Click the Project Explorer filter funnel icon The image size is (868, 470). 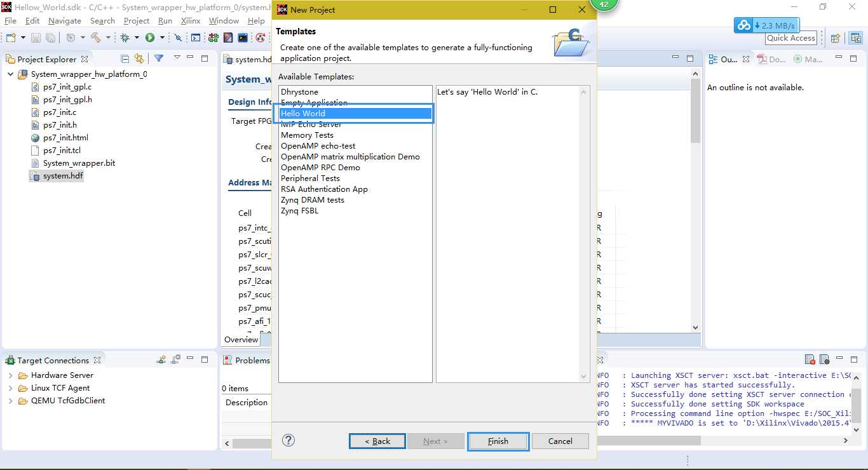(159, 58)
